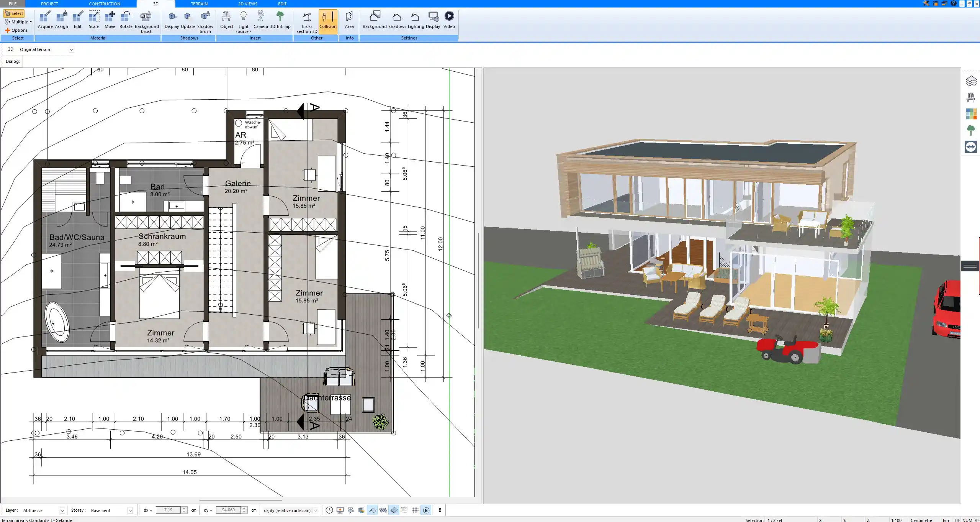
Task: Toggle the grid display in the status bar
Action: [415, 510]
